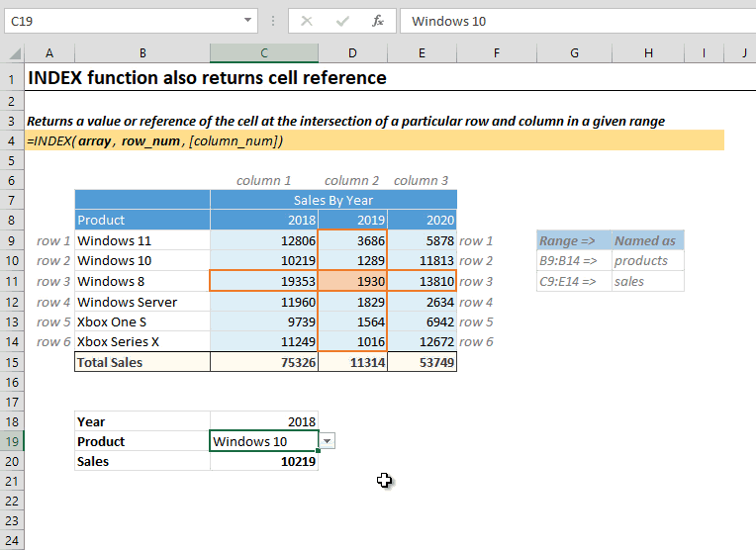Click the cell with value 13810

(422, 281)
